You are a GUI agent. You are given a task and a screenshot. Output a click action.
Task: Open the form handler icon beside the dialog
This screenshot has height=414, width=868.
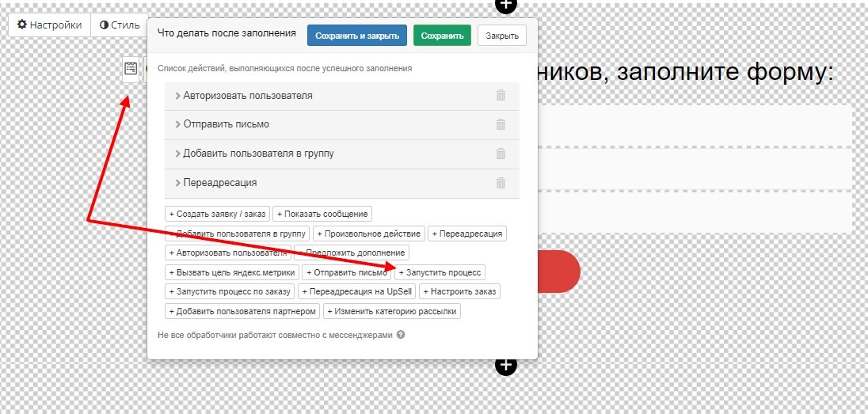tap(131, 69)
